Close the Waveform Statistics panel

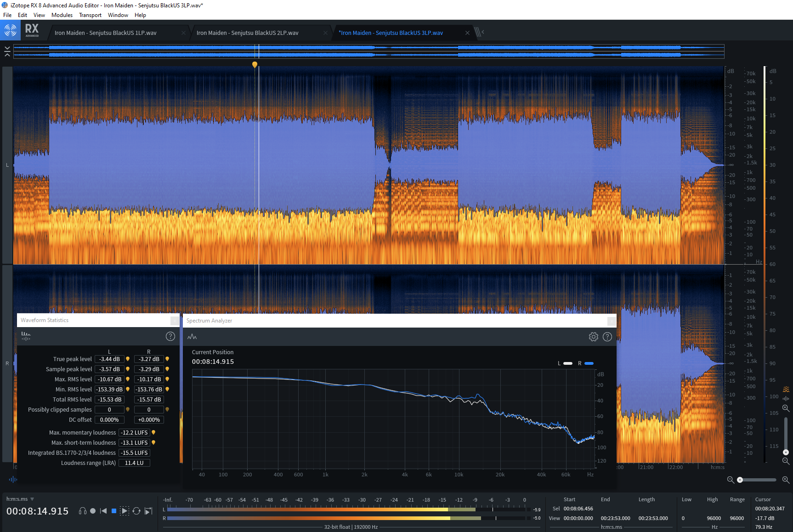pos(175,320)
